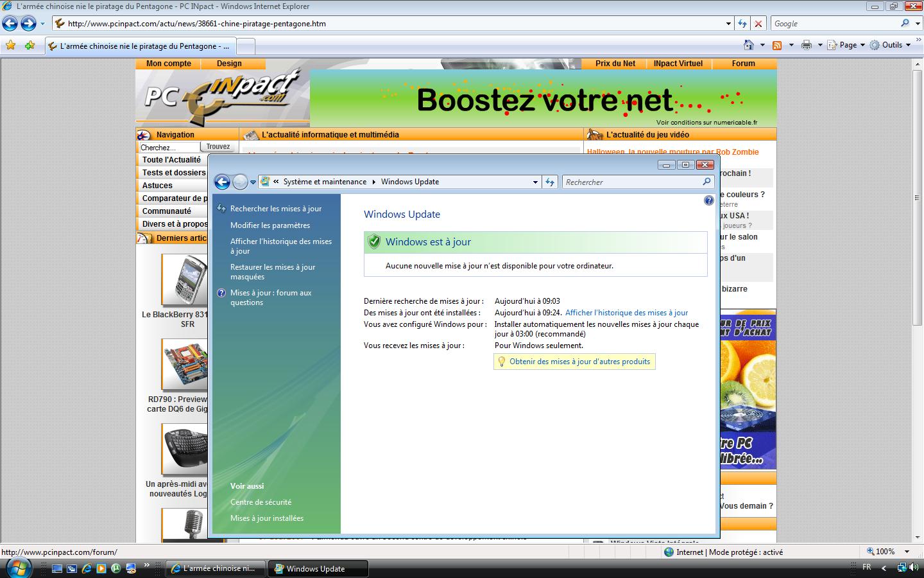Click the Favorites Center star icon
Image resolution: width=924 pixels, height=578 pixels.
coord(10,46)
